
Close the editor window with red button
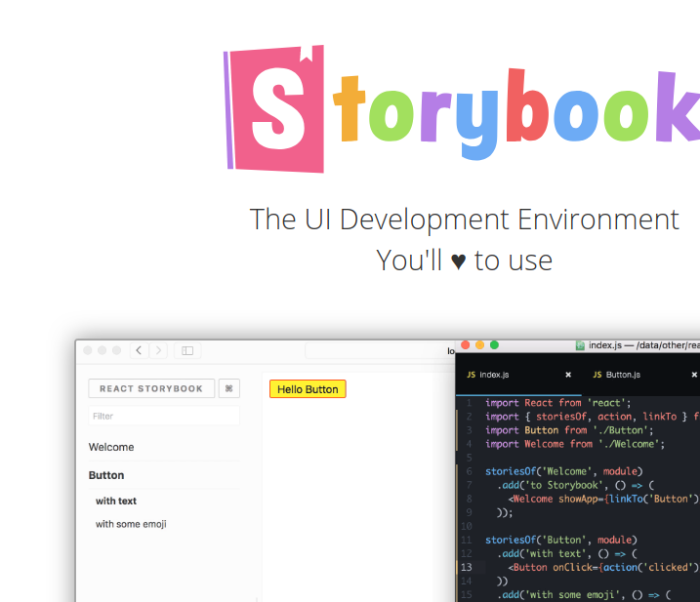[x=465, y=345]
